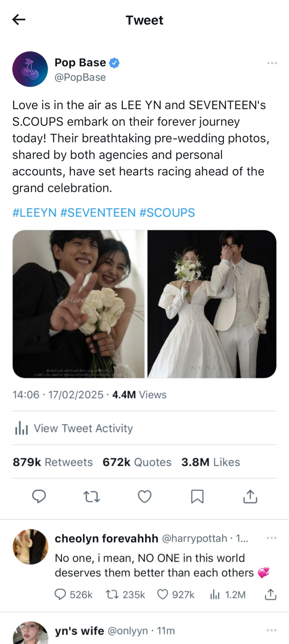Screen dimensions: 289x644
Task: Share the Pop Base tweet
Action: tap(250, 496)
